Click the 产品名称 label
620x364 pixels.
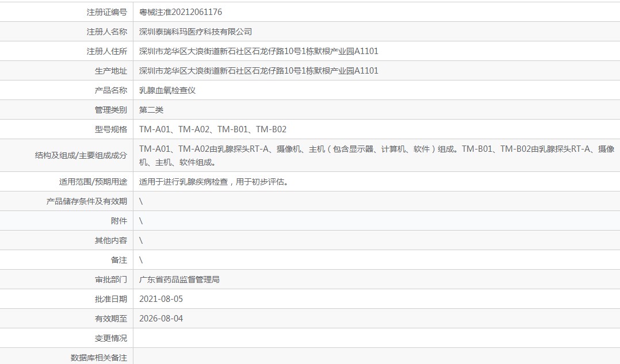click(x=110, y=90)
